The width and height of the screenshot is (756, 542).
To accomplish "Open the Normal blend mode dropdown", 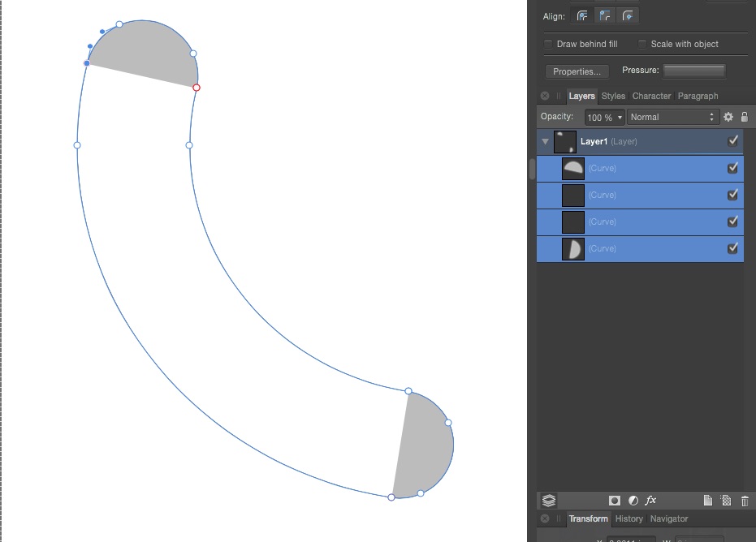I will coord(674,118).
